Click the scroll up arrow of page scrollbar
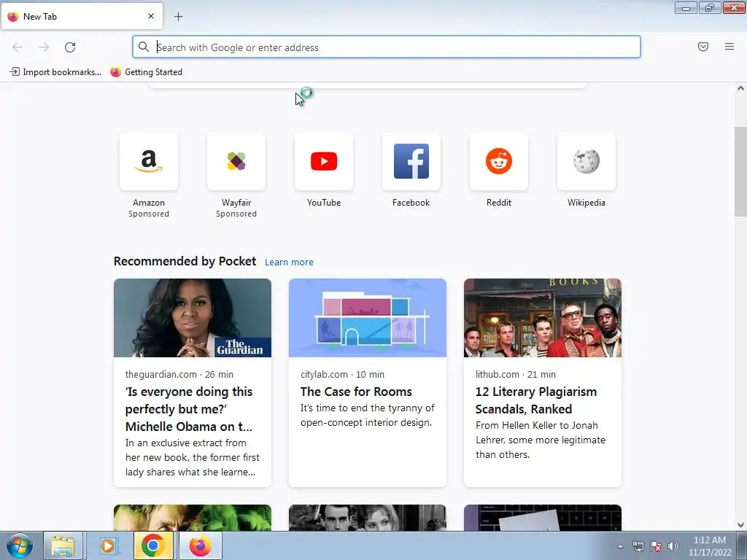The height and width of the screenshot is (560, 747). (x=740, y=88)
